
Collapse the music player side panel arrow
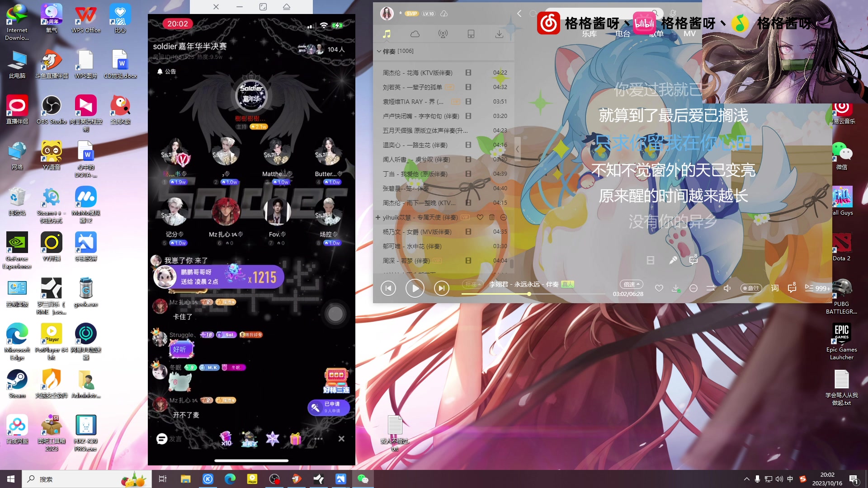point(517,149)
